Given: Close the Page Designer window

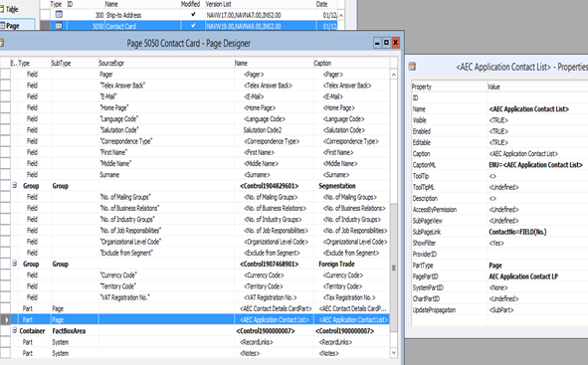Looking at the screenshot, I should tap(395, 43).
